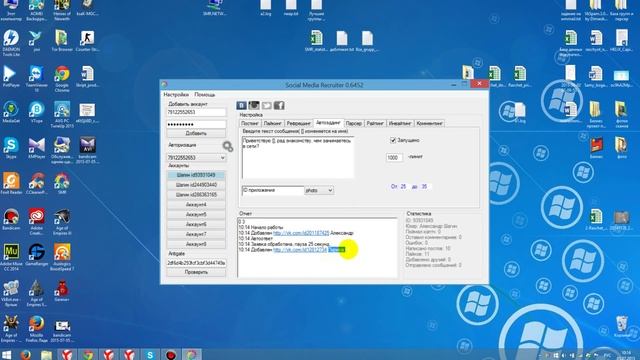Select the Twitter network icon
The height and width of the screenshot is (360, 640).
(267, 106)
